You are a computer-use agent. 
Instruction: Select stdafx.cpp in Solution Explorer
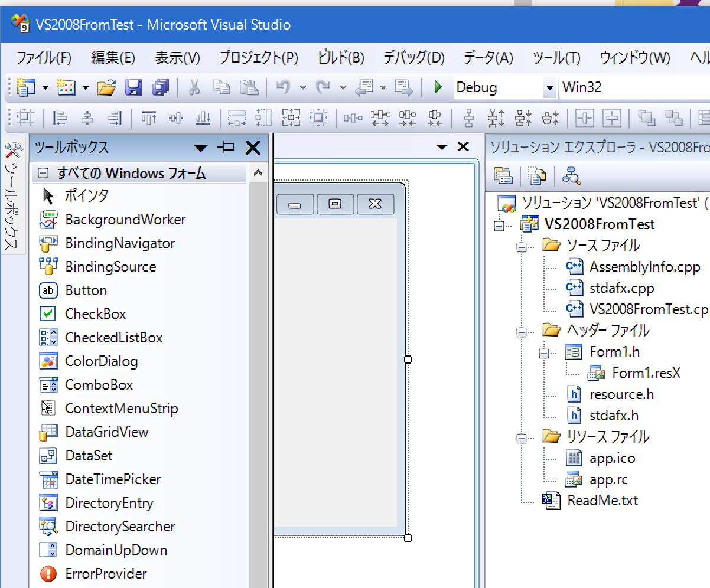tap(621, 288)
